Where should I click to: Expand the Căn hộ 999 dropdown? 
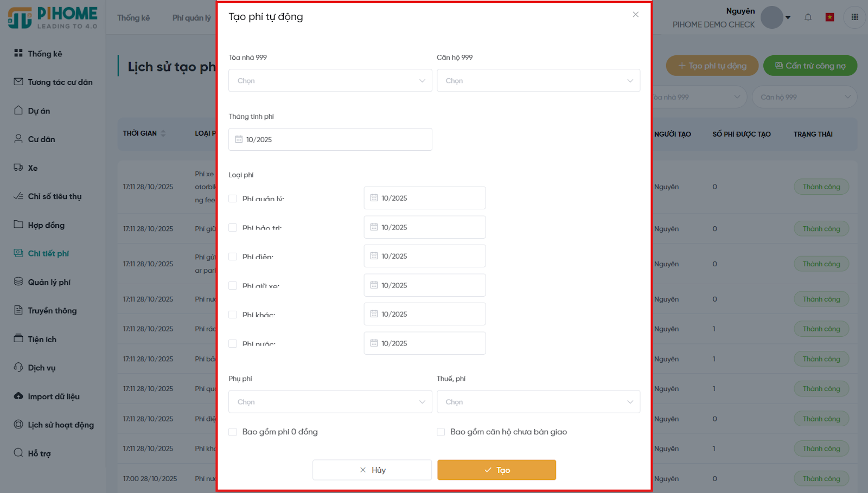pyautogui.click(x=538, y=81)
